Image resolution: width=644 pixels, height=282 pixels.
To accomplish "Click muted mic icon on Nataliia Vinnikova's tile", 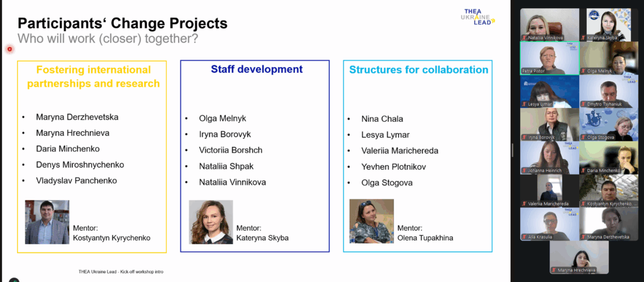I will click(524, 38).
